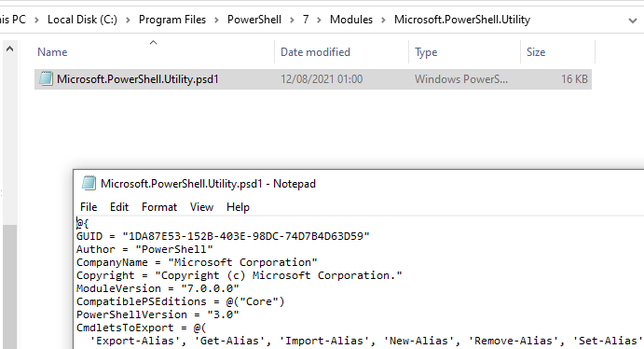Image resolution: width=644 pixels, height=349 pixels.
Task: Expand chevron after Program Files in breadcrumb
Action: (216, 20)
